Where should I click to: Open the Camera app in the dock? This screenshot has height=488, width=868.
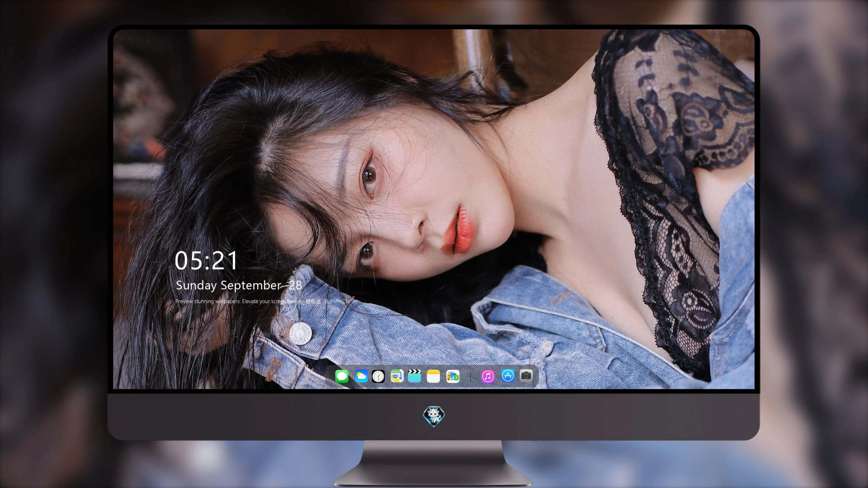point(526,375)
